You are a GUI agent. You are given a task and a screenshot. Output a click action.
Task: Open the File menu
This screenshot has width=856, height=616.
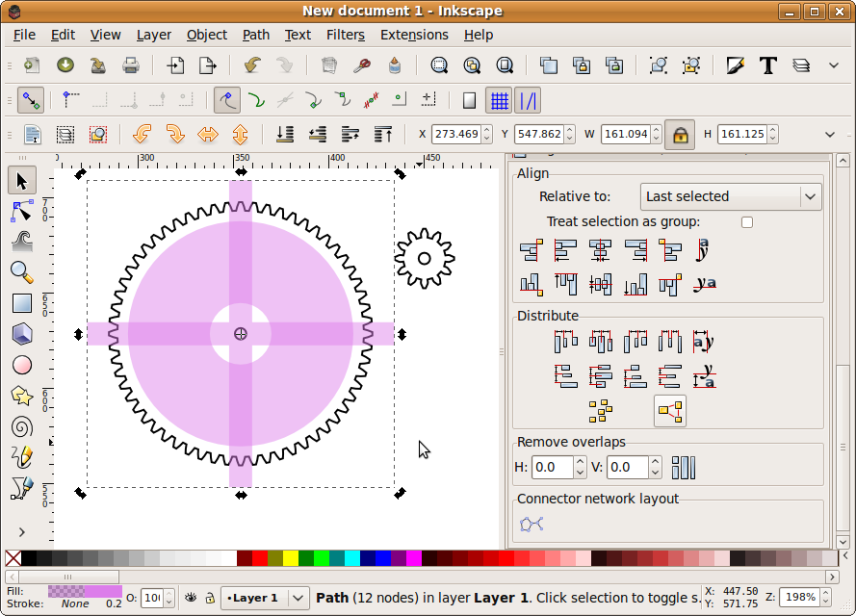(x=24, y=35)
